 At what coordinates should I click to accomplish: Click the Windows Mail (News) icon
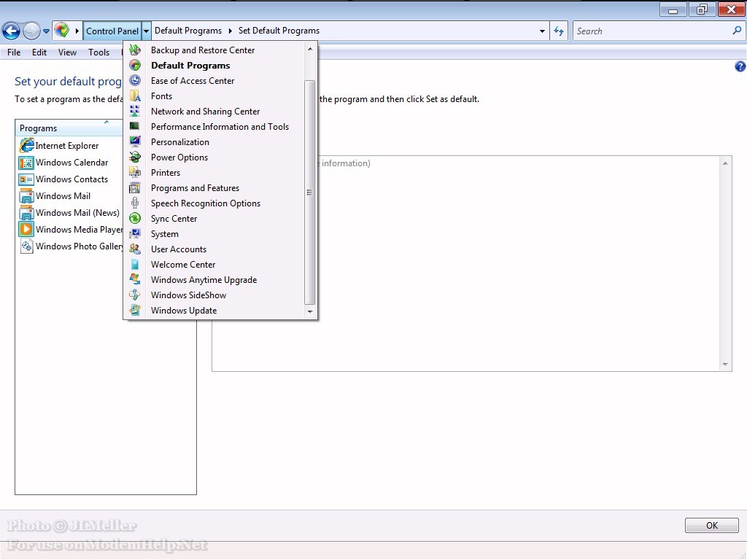point(26,212)
